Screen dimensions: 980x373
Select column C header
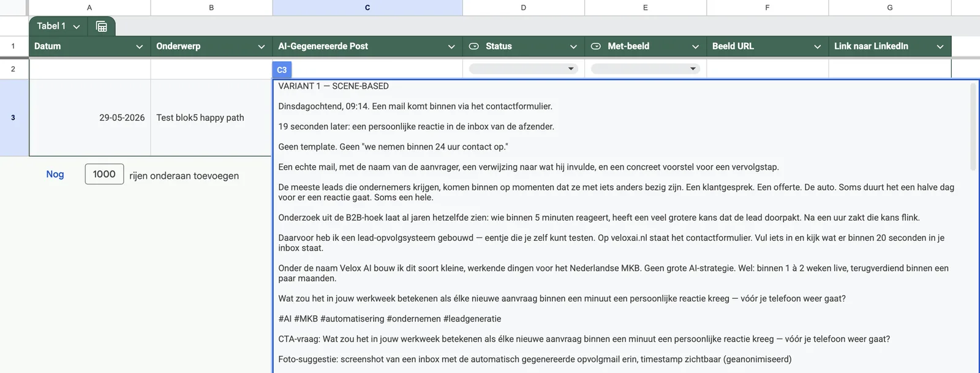[x=367, y=7]
